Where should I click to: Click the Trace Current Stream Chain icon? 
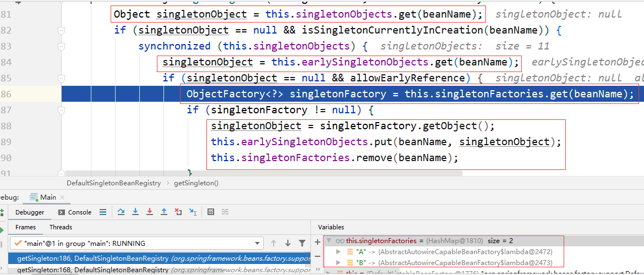pyautogui.click(x=225, y=212)
